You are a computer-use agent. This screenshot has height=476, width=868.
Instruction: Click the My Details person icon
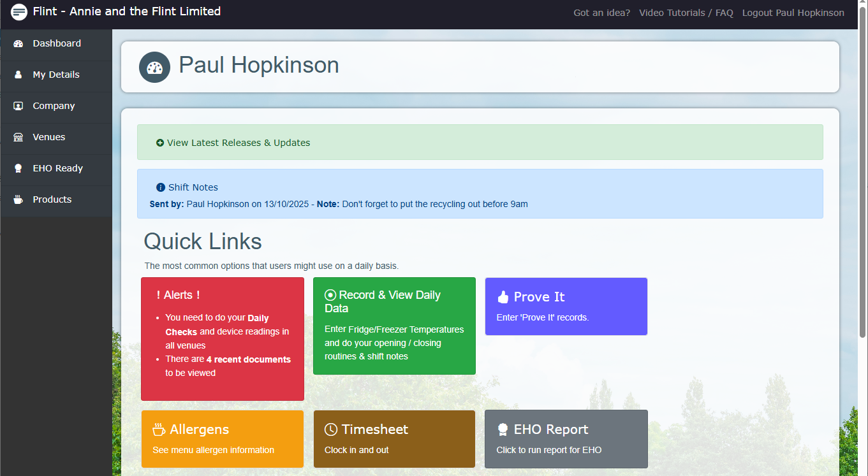[x=18, y=75]
